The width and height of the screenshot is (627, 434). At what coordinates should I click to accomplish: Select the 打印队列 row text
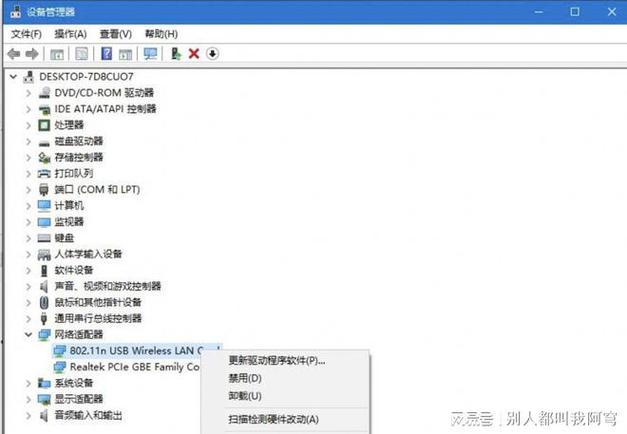click(x=74, y=174)
